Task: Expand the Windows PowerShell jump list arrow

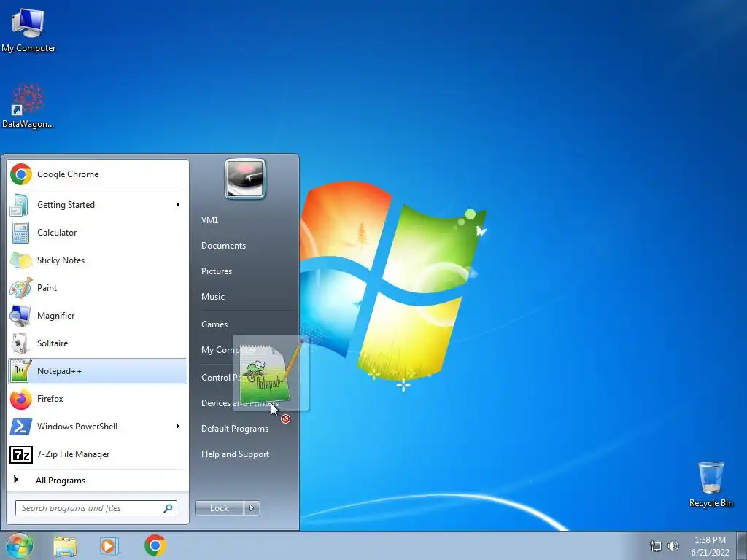Action: pyautogui.click(x=178, y=426)
